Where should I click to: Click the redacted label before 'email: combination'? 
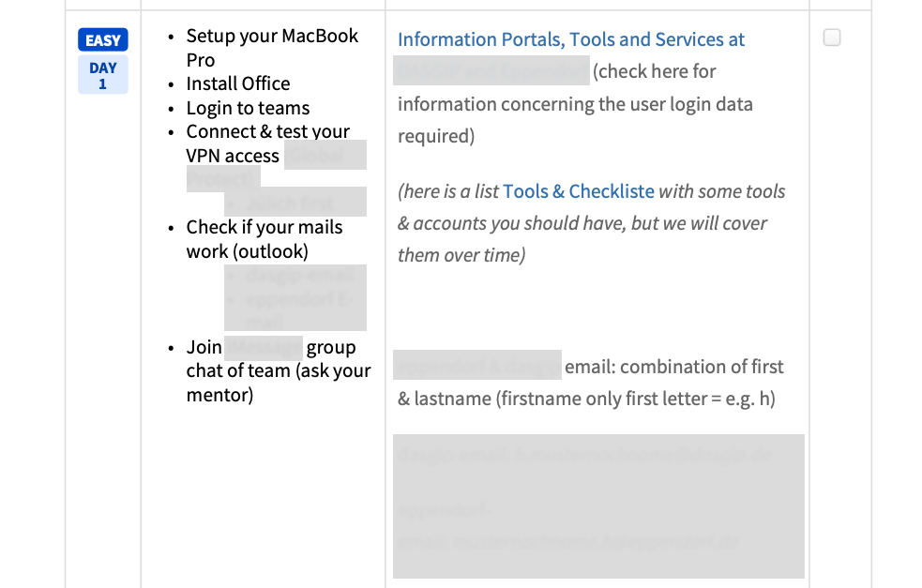click(x=476, y=365)
